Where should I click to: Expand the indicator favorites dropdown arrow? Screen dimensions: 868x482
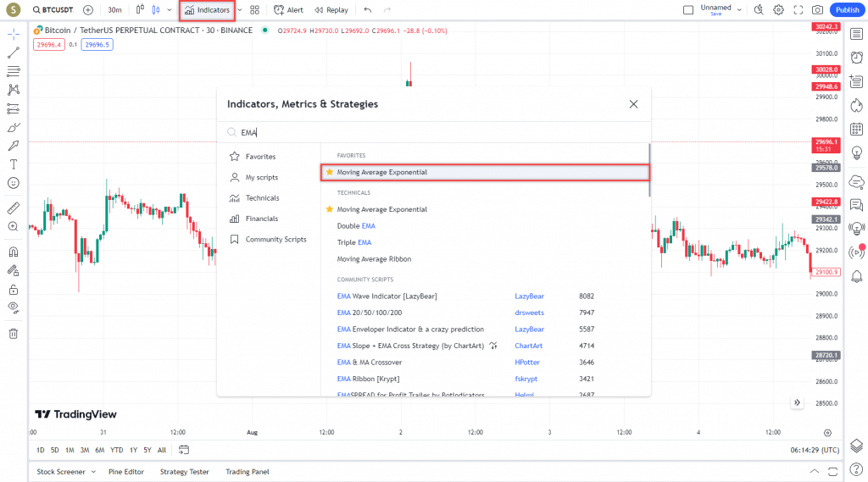point(240,10)
